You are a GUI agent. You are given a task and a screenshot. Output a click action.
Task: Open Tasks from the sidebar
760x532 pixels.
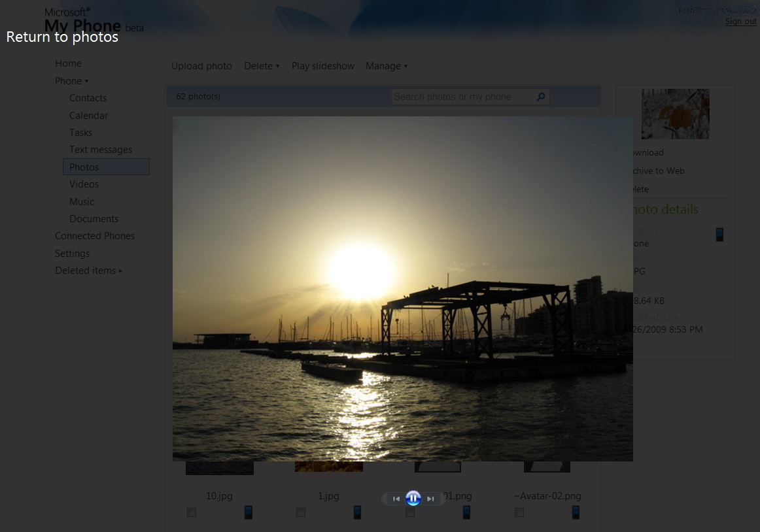click(x=80, y=132)
